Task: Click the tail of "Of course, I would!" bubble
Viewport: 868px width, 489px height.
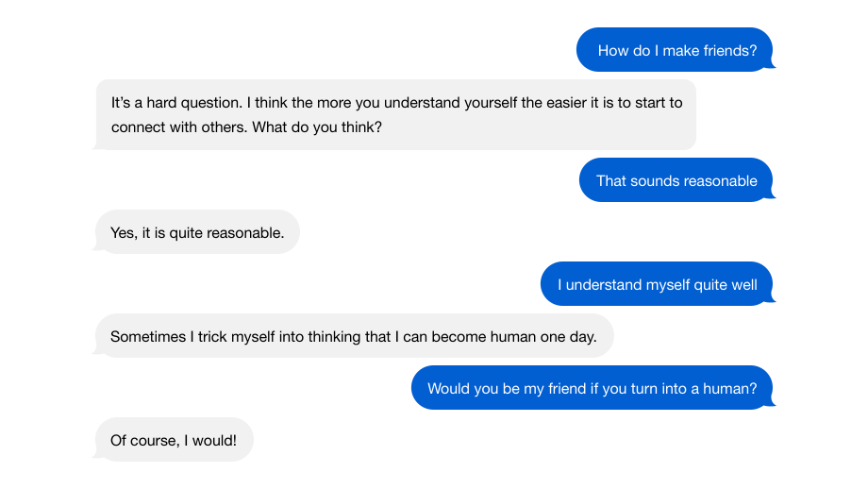Action: click(98, 455)
